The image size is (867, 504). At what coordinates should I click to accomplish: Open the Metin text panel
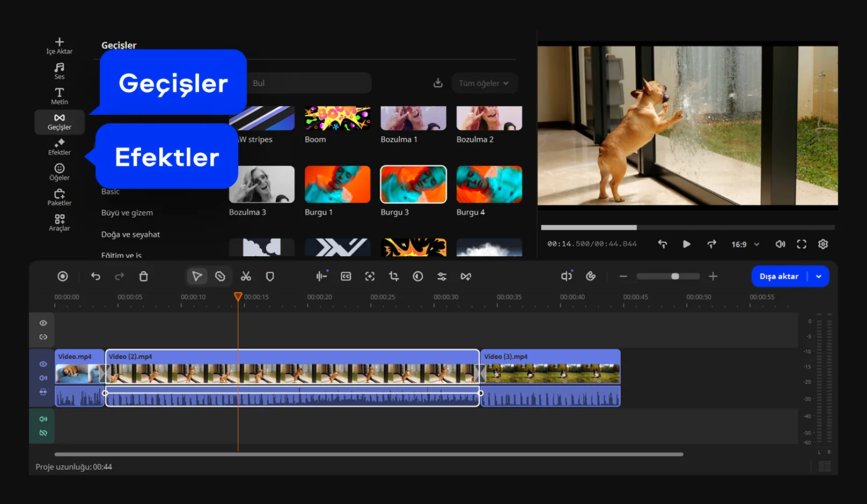point(59,96)
